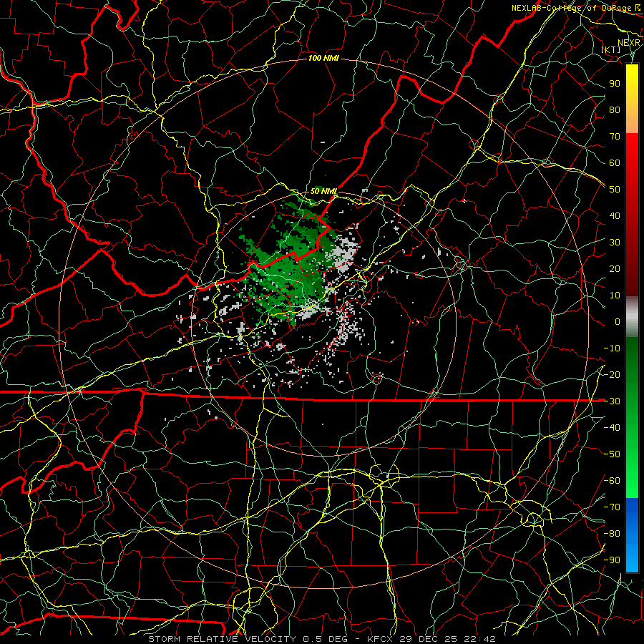The height and width of the screenshot is (644, 644).
Task: Select the positive "80" scale value
Action: pos(615,109)
